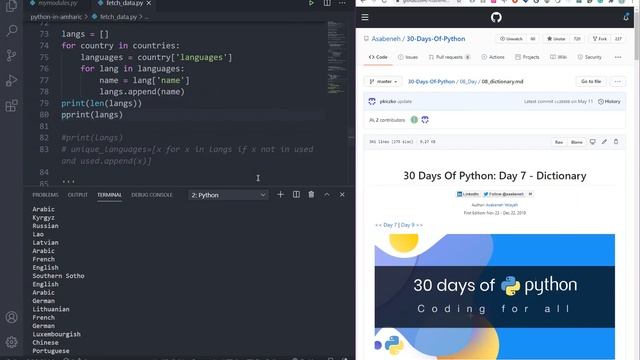640x360 pixels.
Task: Open the Projects repository tab
Action: [527, 57]
